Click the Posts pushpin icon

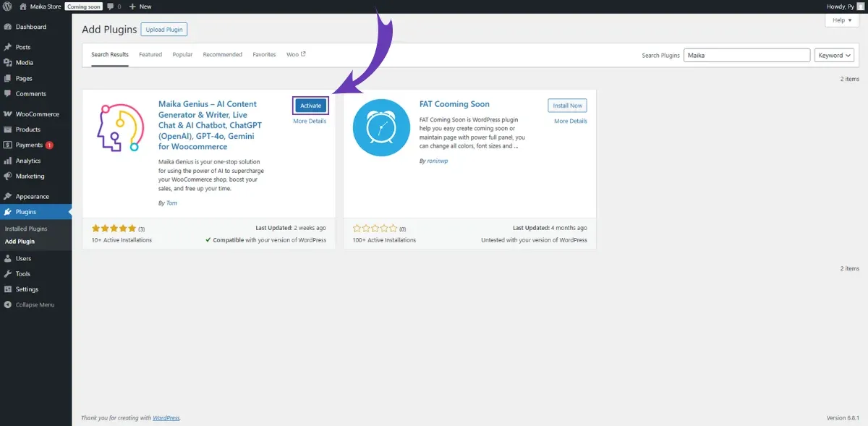7,47
